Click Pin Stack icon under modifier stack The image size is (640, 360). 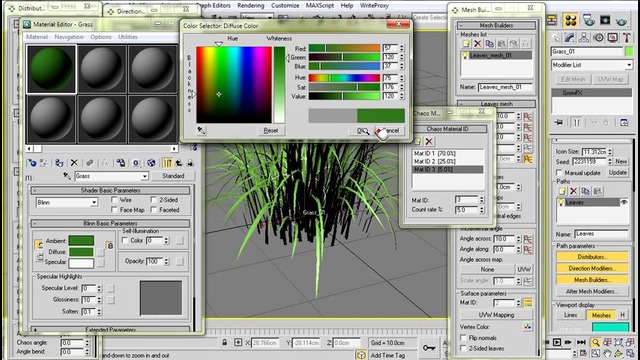click(x=559, y=122)
